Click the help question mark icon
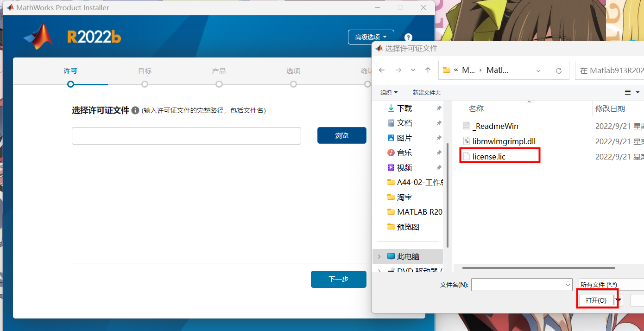Screen dimensions: 644x331 [408, 38]
